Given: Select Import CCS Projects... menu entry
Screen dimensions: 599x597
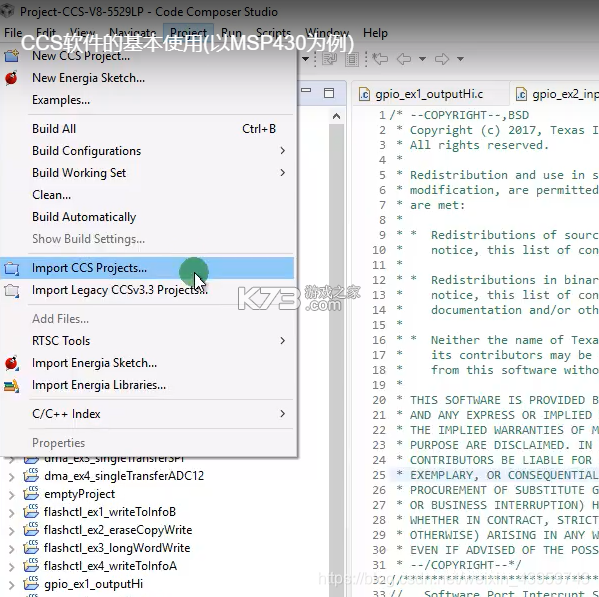Looking at the screenshot, I should pyautogui.click(x=148, y=268).
